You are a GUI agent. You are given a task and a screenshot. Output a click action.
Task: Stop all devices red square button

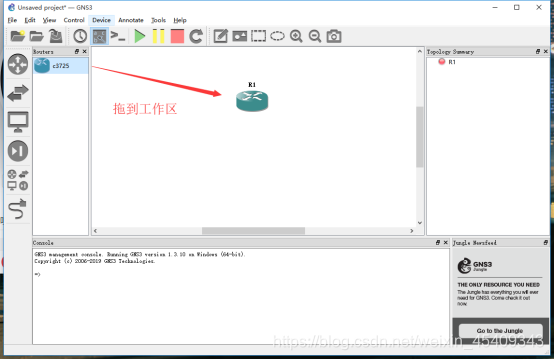177,36
